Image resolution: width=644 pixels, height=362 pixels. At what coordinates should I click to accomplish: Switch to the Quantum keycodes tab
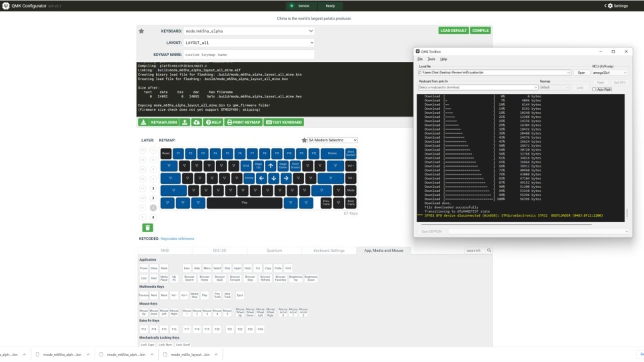pos(274,250)
